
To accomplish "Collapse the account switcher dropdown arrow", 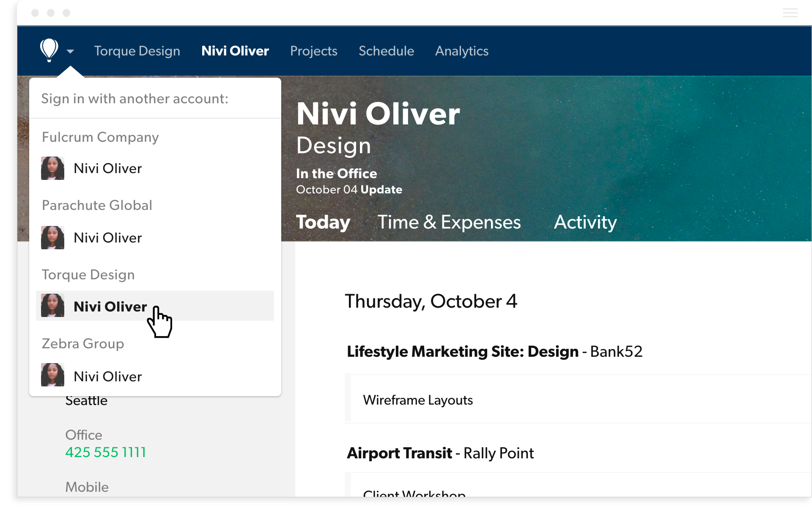I will (70, 51).
